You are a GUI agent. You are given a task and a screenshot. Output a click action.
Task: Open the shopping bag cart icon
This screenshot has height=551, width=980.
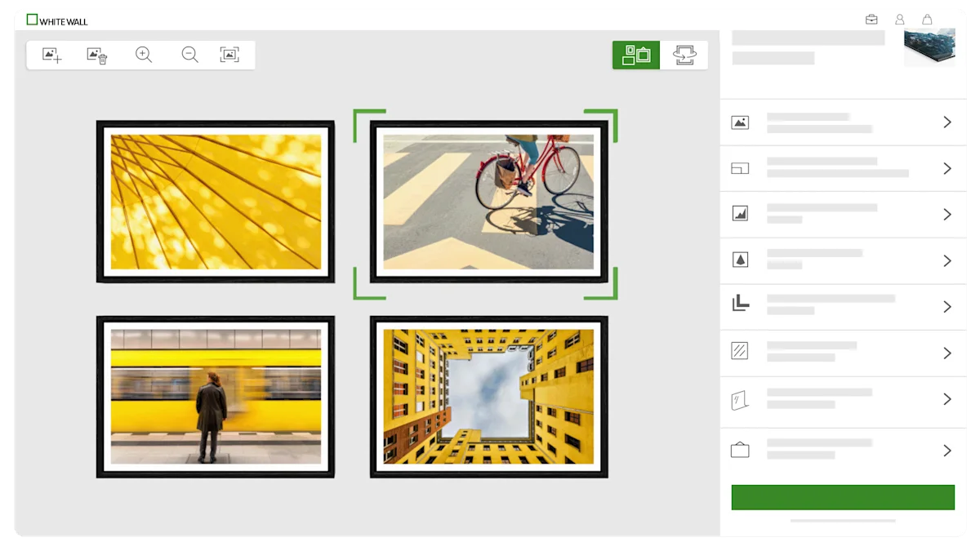[927, 20]
